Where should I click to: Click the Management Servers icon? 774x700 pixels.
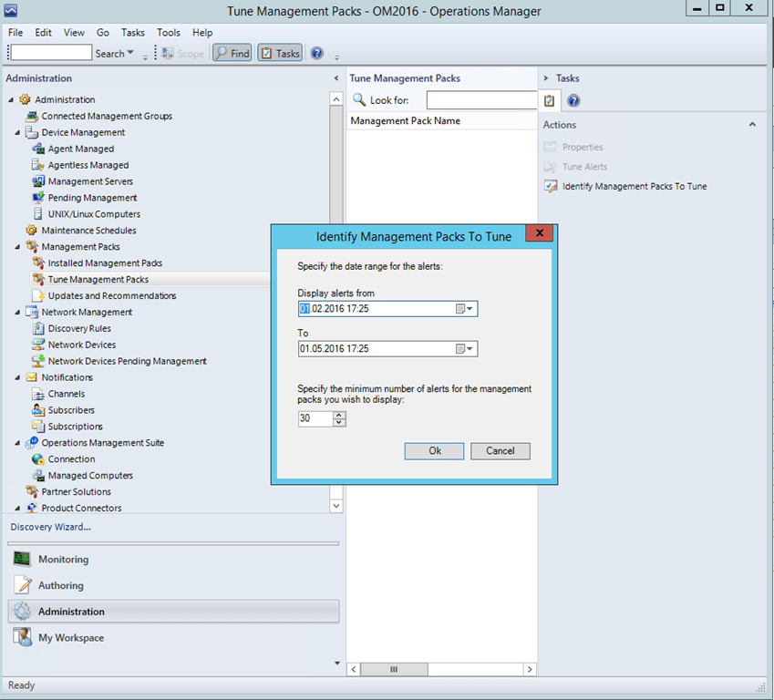[38, 181]
